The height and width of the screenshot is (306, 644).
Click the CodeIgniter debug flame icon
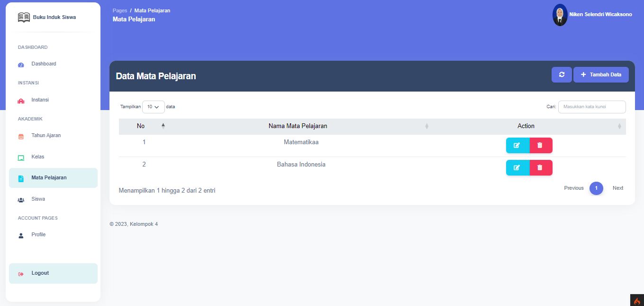tap(636, 300)
